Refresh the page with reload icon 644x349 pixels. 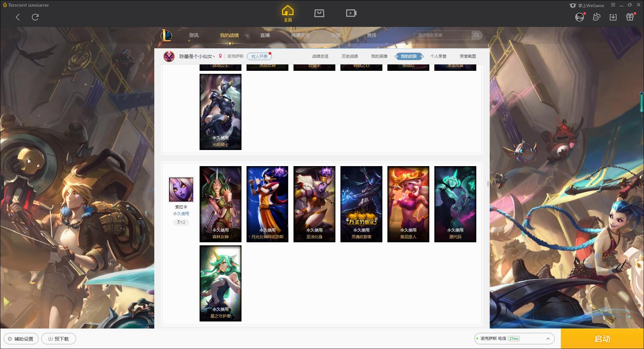pyautogui.click(x=35, y=17)
